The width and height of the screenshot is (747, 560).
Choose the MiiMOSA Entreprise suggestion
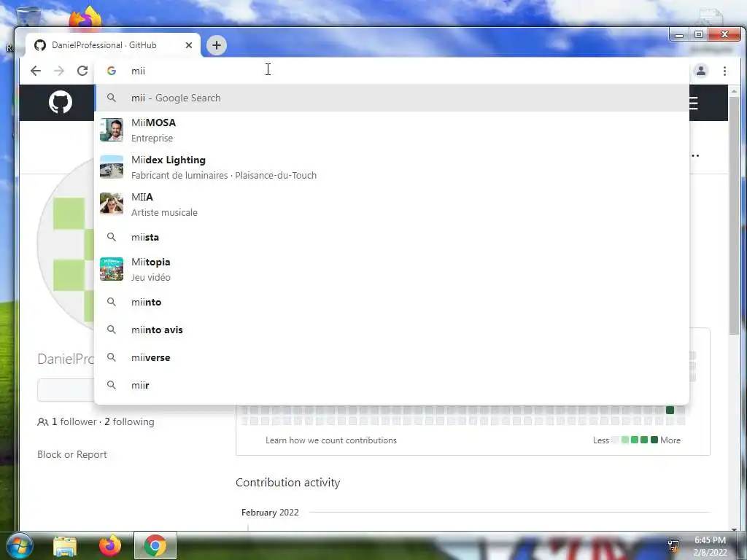392,130
